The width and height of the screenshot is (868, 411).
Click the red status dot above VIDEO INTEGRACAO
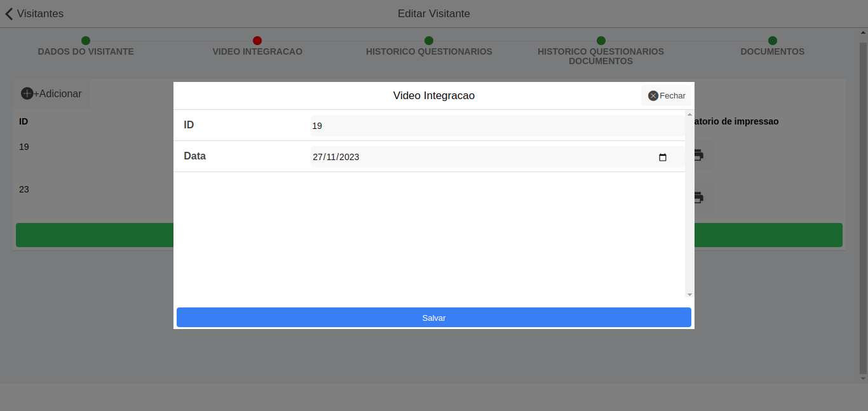[x=257, y=39]
